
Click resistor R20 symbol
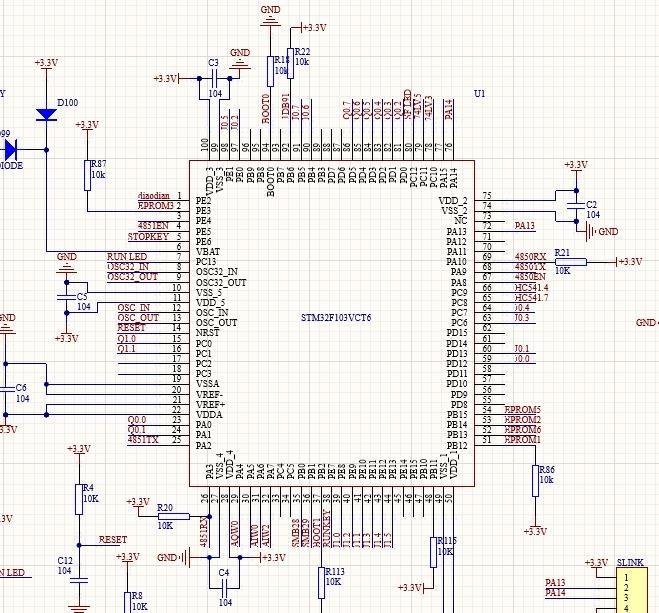pyautogui.click(x=174, y=516)
